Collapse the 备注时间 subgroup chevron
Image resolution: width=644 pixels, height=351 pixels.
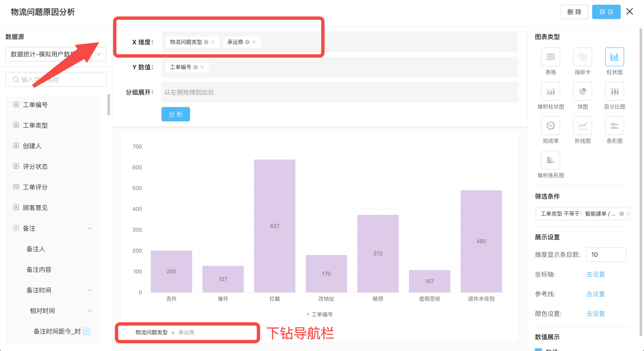[89, 290]
